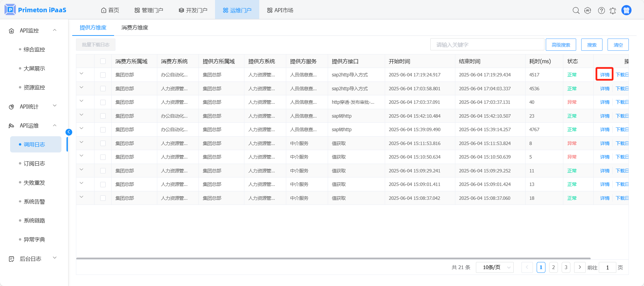Expand the first table row details chevron
Screen dimensions: 644x286
click(81, 74)
